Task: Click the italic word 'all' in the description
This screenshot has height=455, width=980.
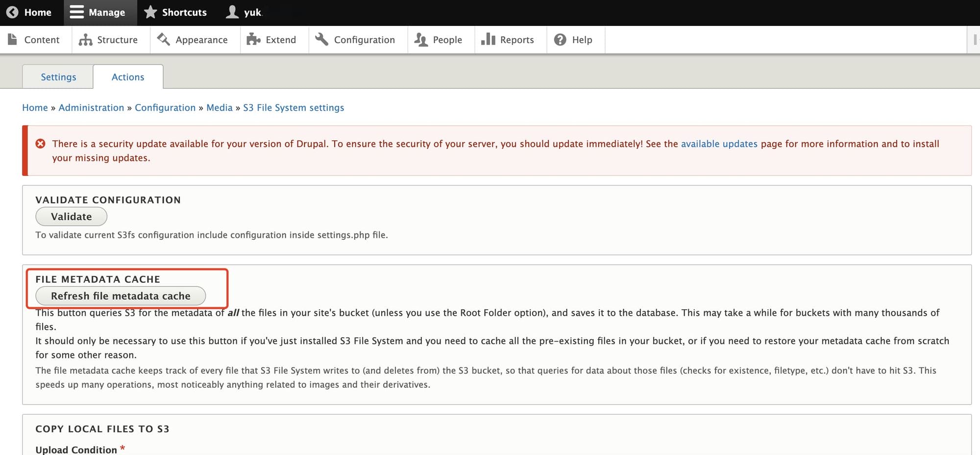Action: 233,312
